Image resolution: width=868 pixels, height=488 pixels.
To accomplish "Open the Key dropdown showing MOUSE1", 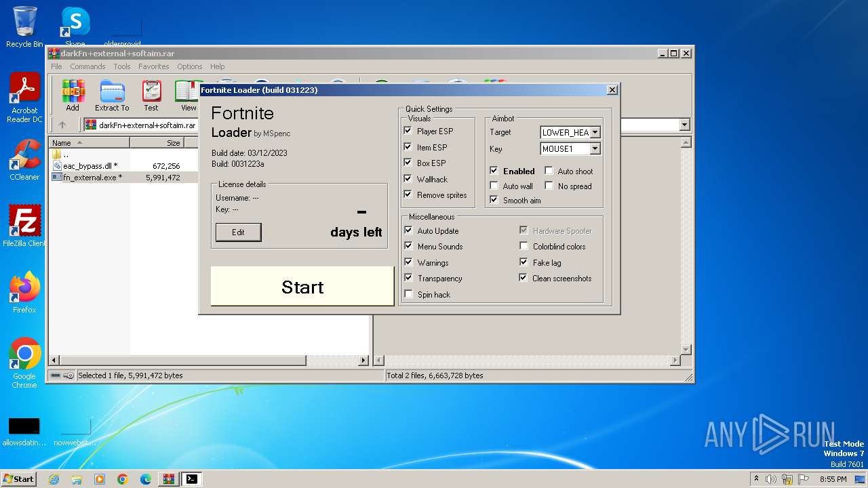I will 595,149.
